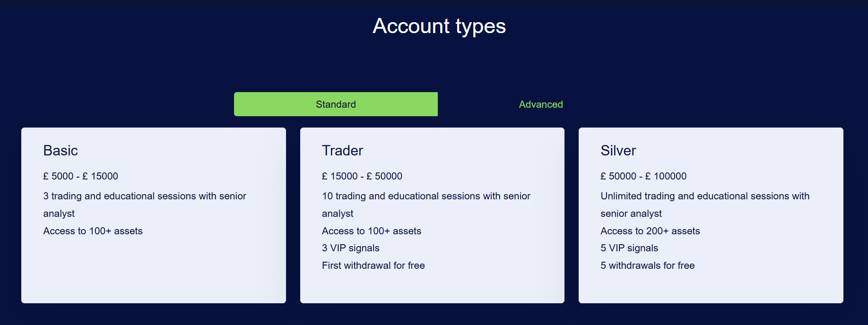Click '3 trading and educational sessions' text
Image resolution: width=868 pixels, height=325 pixels.
point(145,205)
